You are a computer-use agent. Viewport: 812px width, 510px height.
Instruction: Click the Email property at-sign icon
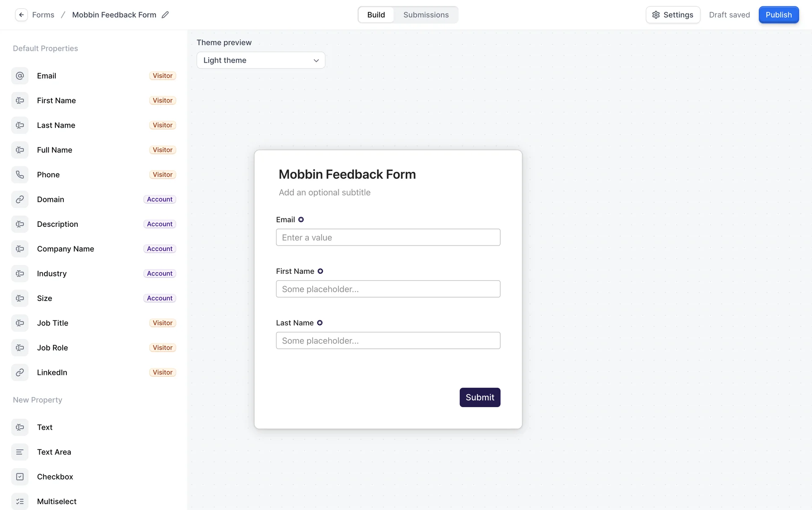(20, 76)
